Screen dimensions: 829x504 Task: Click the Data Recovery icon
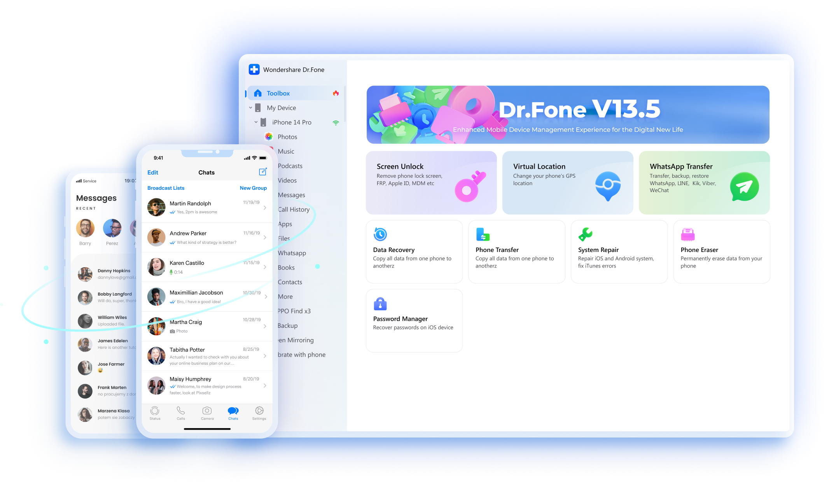(x=380, y=234)
